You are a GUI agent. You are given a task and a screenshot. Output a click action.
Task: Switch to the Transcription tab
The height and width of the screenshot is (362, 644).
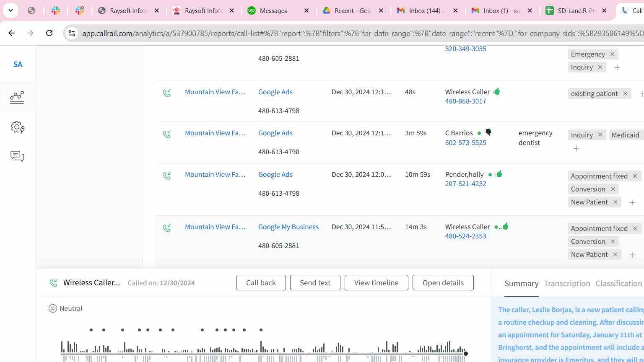click(567, 284)
